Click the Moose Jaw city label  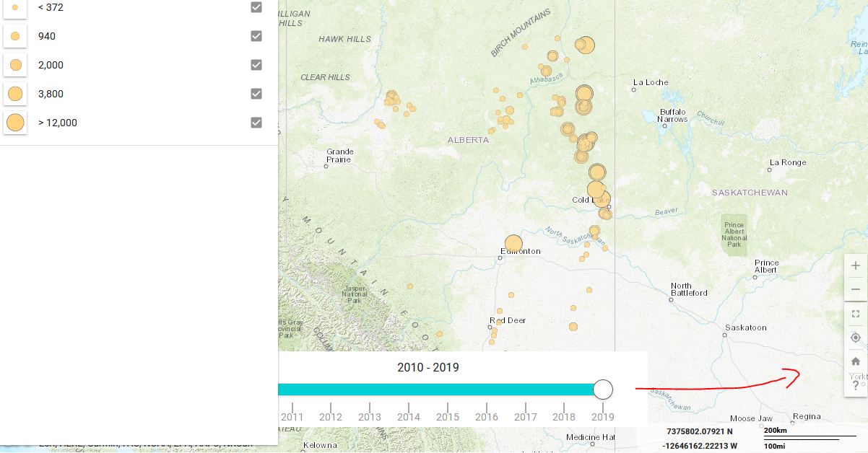pyautogui.click(x=752, y=418)
